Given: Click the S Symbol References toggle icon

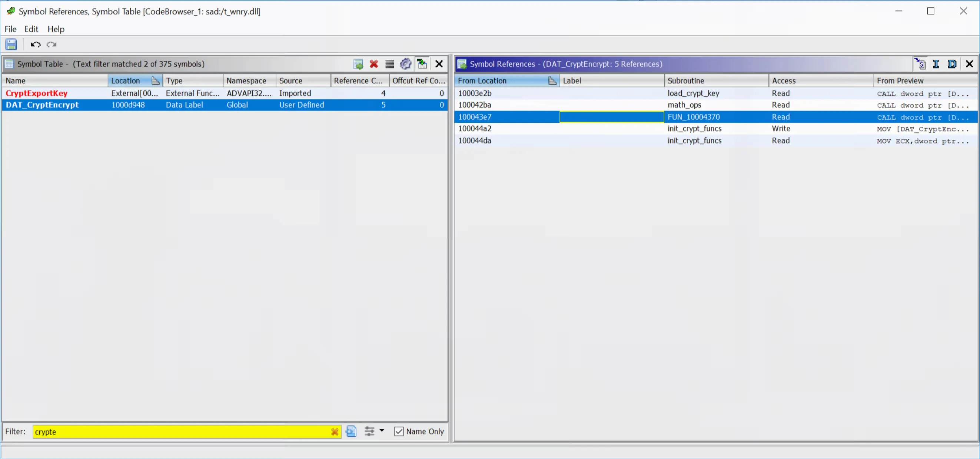Looking at the screenshot, I should coord(920,64).
